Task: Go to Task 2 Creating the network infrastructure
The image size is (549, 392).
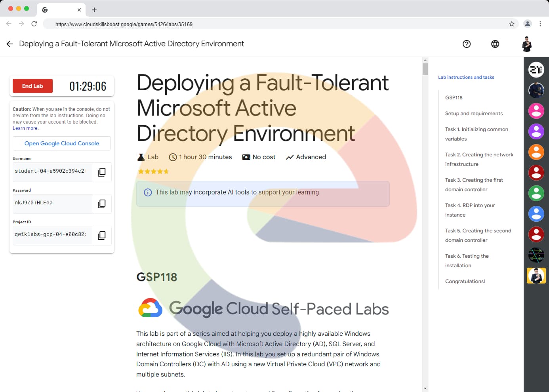Action: [479, 159]
